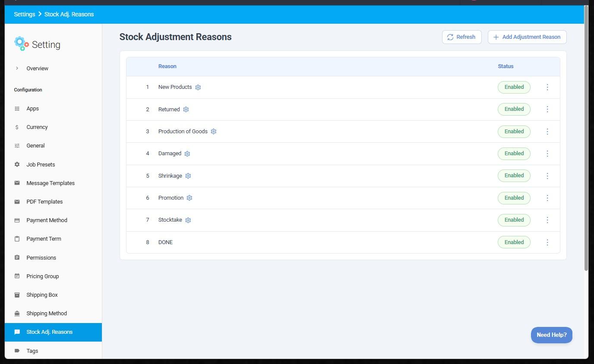This screenshot has height=364, width=594.
Task: Click the gear icon next to Damaged
Action: click(x=187, y=154)
